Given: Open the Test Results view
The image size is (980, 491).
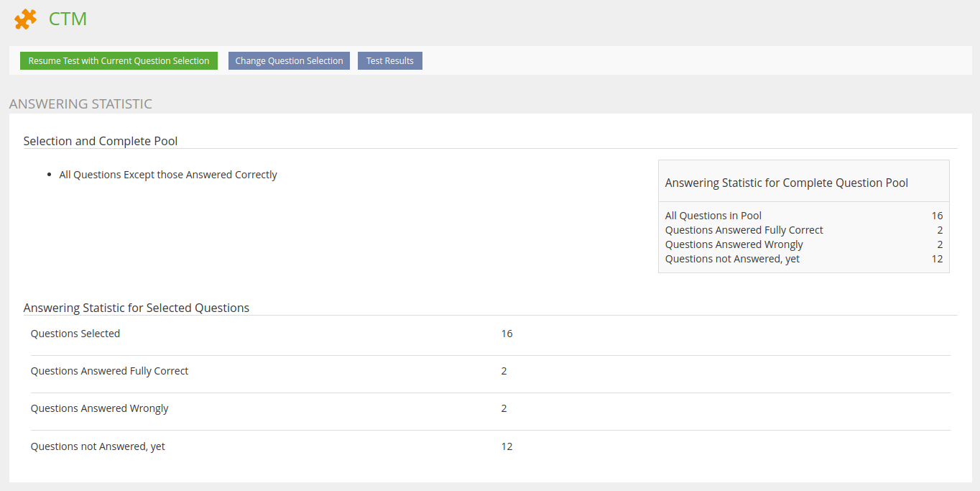Looking at the screenshot, I should click(389, 61).
